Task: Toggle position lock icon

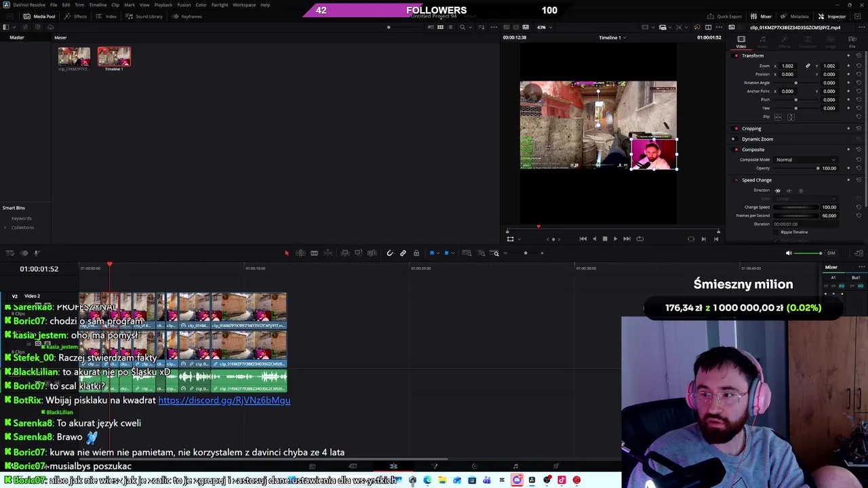Action: click(x=416, y=253)
